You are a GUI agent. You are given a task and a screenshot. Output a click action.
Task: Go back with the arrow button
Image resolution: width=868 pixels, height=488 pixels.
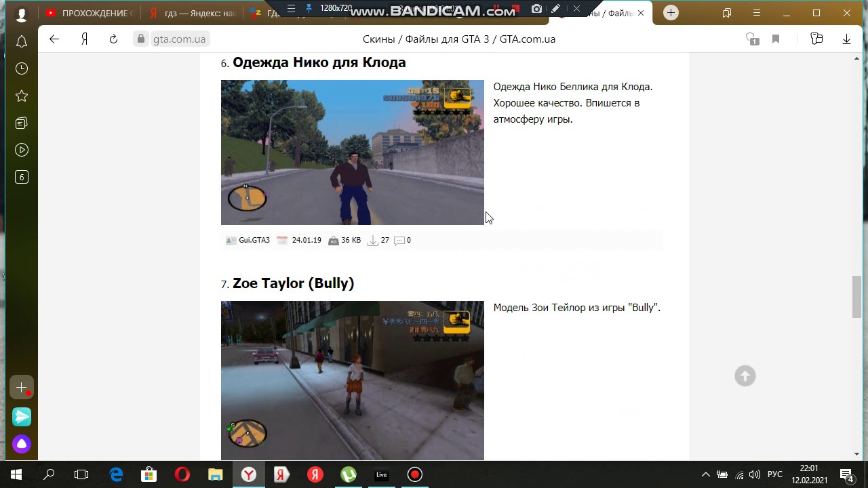[54, 39]
